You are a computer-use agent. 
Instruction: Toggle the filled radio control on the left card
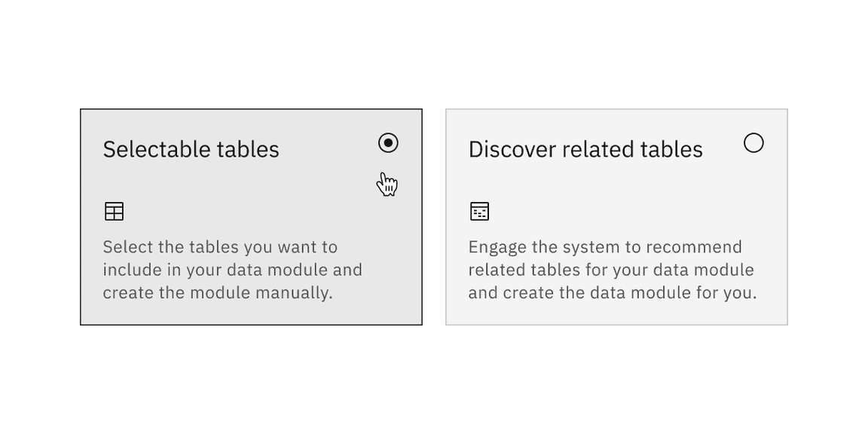click(x=387, y=142)
